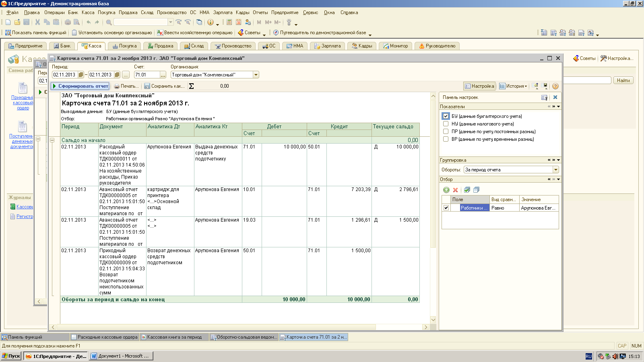Open the M memory toolbar button

pyautogui.click(x=259, y=22)
